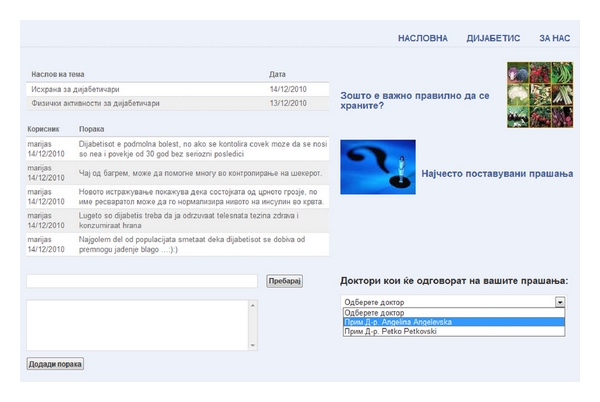Click the 'Додади порака' button

[x=55, y=364]
